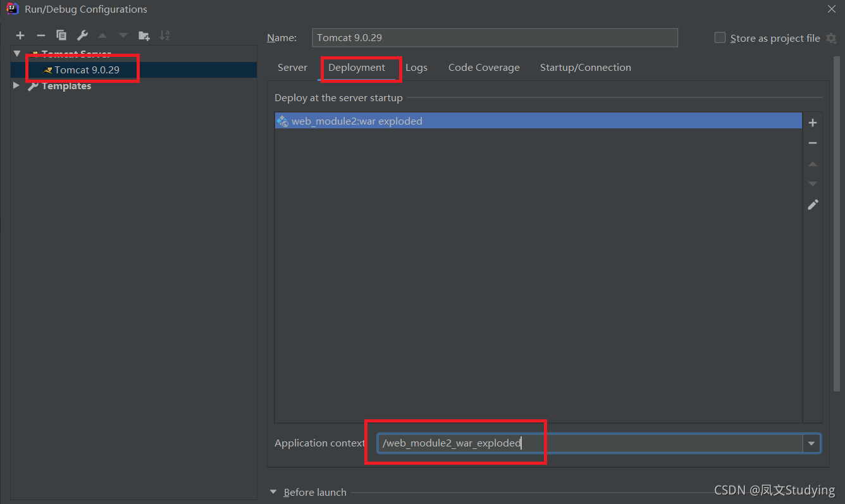Screen dimensions: 845x504
Task: Open edit templates wrench icon in toolbar
Action: [82, 35]
